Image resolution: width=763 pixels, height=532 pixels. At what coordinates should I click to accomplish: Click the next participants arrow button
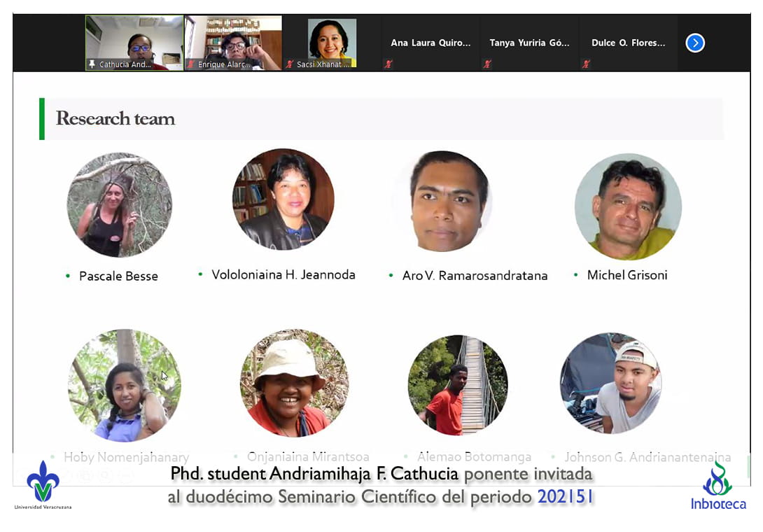click(694, 43)
